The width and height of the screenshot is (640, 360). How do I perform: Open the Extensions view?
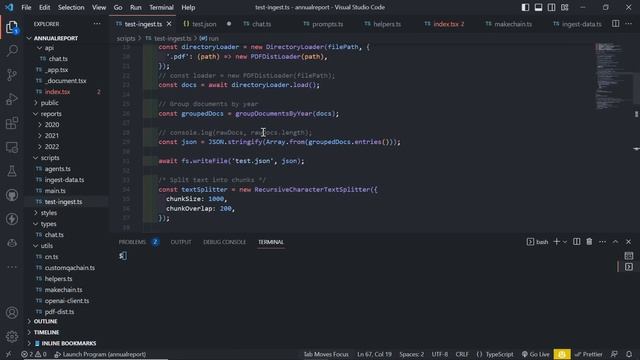pos(12,123)
